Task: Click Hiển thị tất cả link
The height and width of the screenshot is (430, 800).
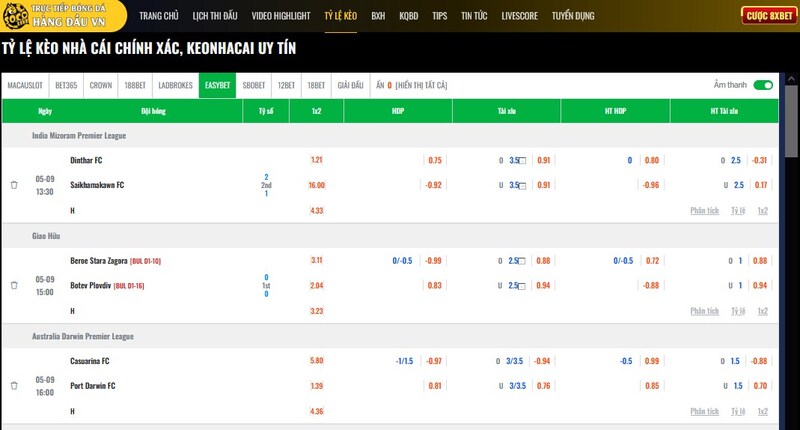Action: pos(421,85)
